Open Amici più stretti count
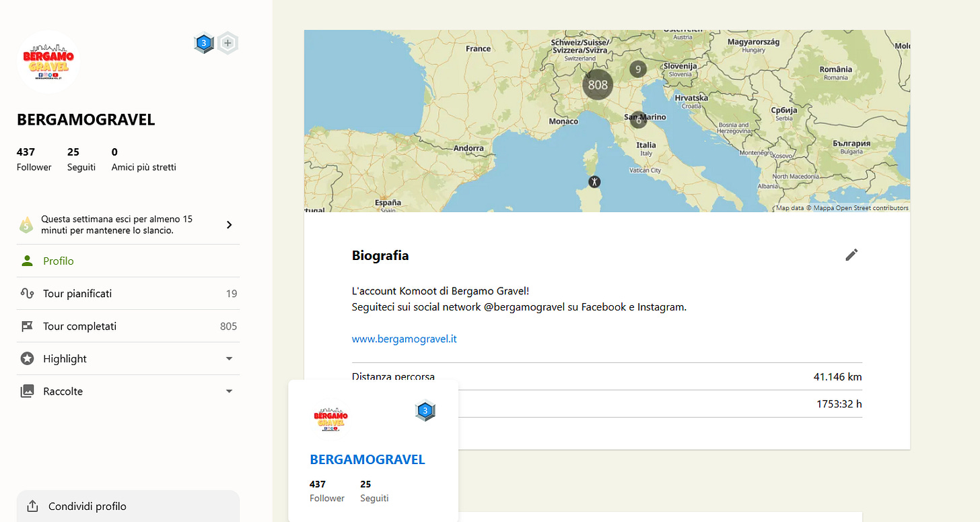The height and width of the screenshot is (522, 980). click(x=143, y=160)
